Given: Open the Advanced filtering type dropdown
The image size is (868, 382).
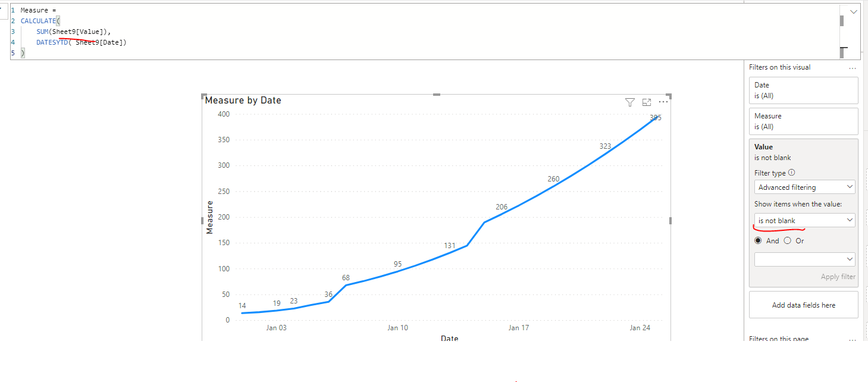Looking at the screenshot, I should click(805, 187).
